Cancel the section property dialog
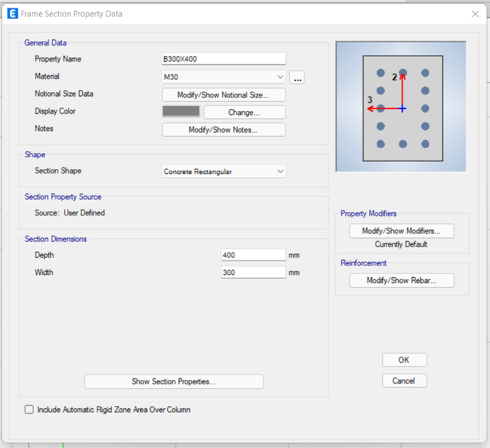Image resolution: width=490 pixels, height=448 pixels. (404, 381)
